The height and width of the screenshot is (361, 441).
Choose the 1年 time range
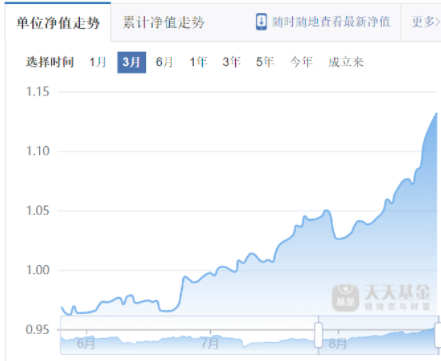click(x=198, y=62)
